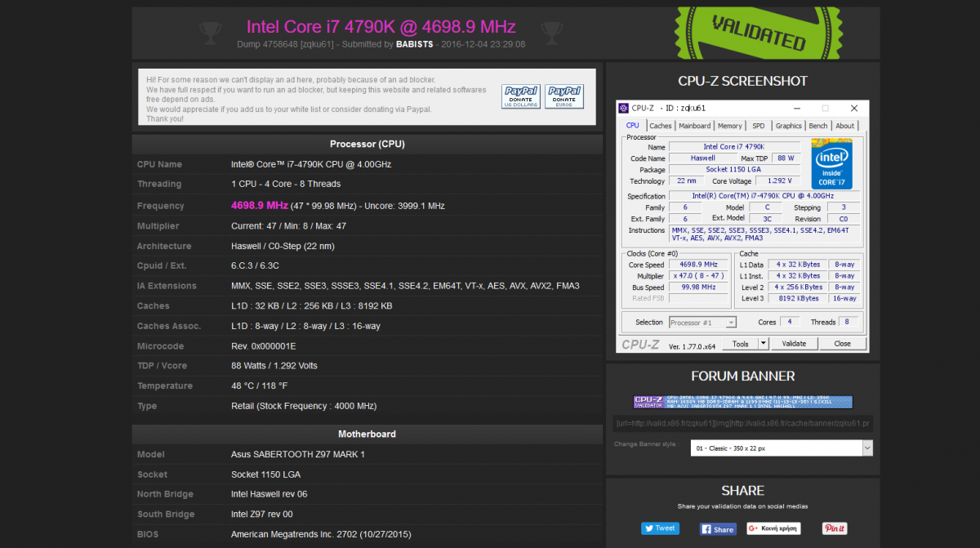Click the PayPal Donate US Dollars button
Screen dimensions: 980x548
(x=520, y=96)
